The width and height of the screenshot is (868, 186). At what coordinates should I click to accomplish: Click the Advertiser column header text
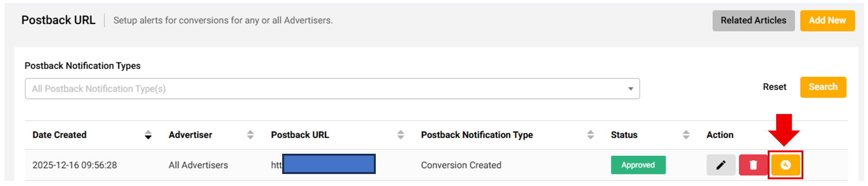pos(190,135)
